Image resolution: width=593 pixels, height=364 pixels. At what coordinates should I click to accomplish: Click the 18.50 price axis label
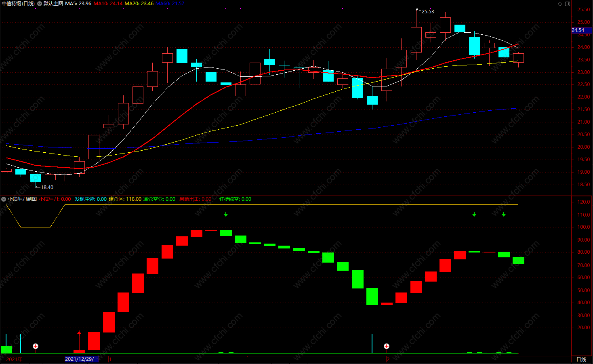pos(583,185)
